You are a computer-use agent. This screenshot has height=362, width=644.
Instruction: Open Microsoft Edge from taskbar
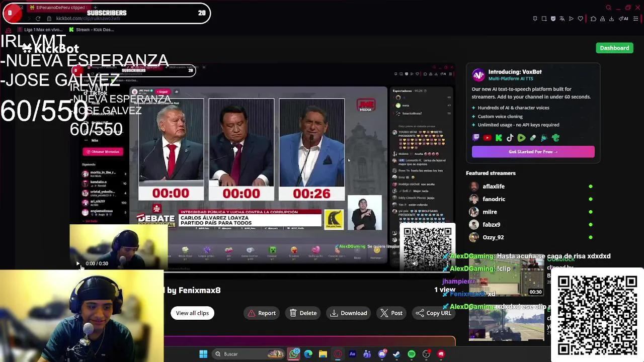coord(308,354)
